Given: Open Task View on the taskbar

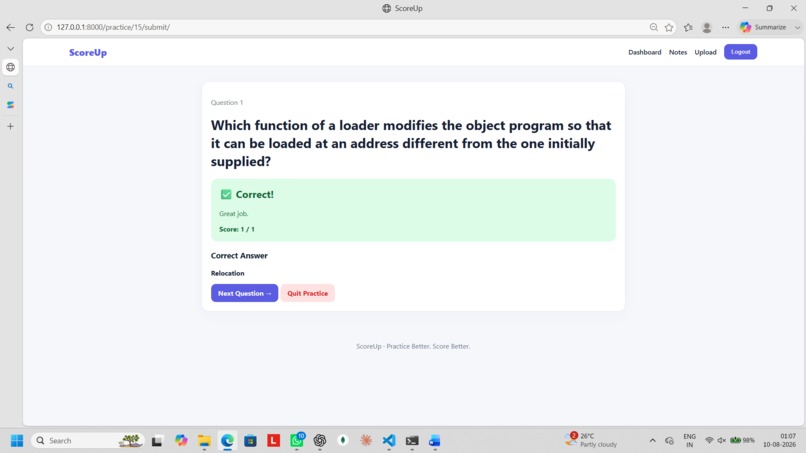Looking at the screenshot, I should point(157,441).
